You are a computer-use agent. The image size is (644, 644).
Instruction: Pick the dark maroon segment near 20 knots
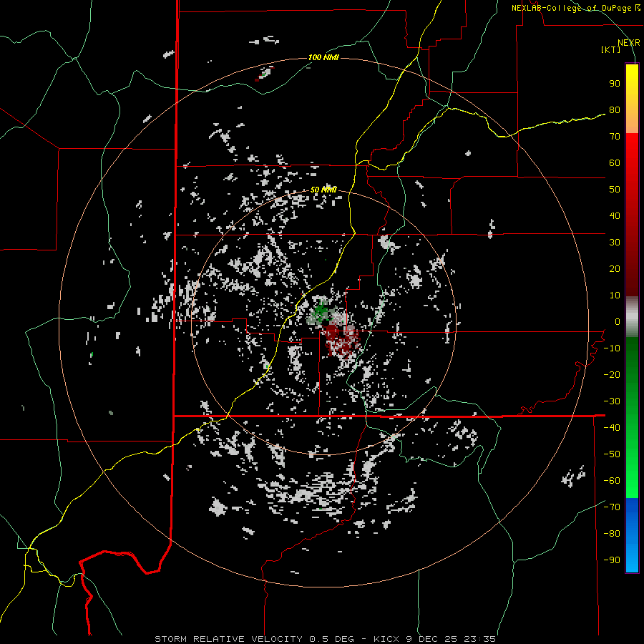click(x=632, y=269)
